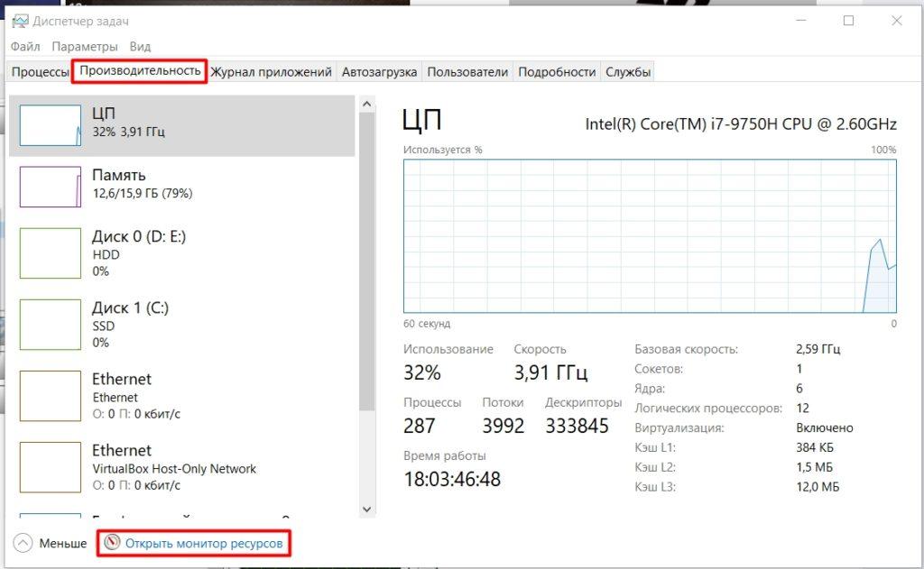Screen dimensions: 924x569
Task: Click the Базовая скорость value 2,59 ГГц
Action: tap(818, 349)
